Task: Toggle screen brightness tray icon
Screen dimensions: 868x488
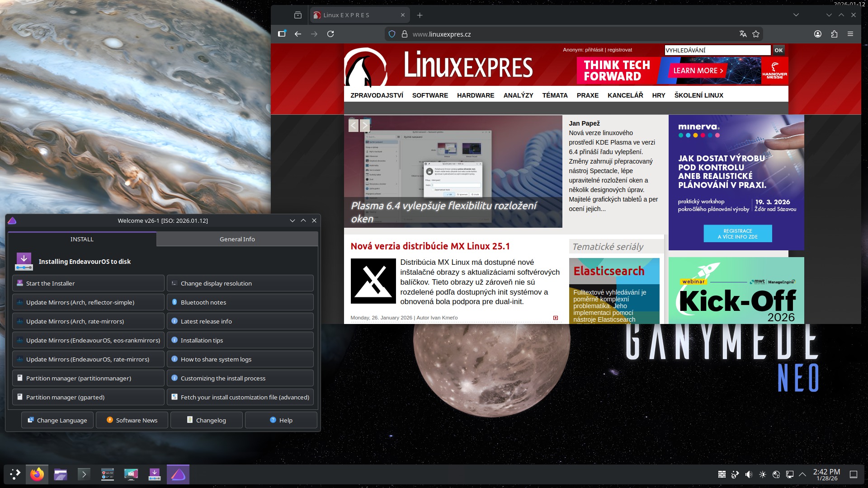Action: (763, 474)
